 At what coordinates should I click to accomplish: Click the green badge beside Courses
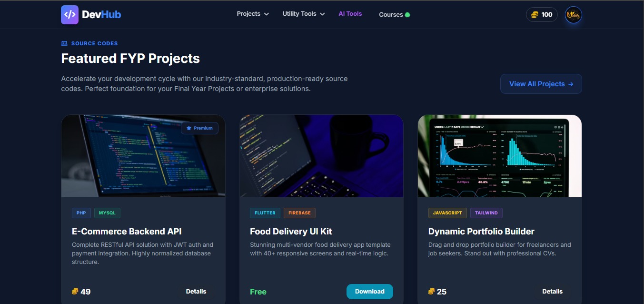407,15
